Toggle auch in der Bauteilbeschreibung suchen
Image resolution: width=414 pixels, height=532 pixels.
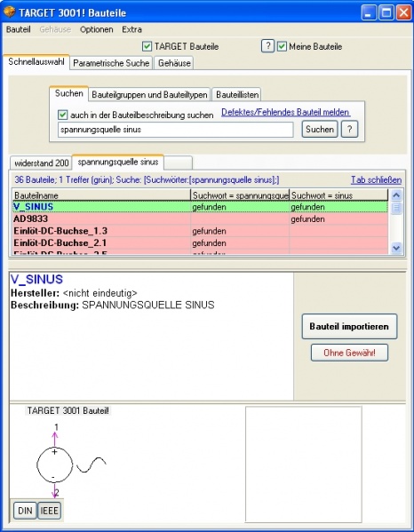[x=62, y=115]
